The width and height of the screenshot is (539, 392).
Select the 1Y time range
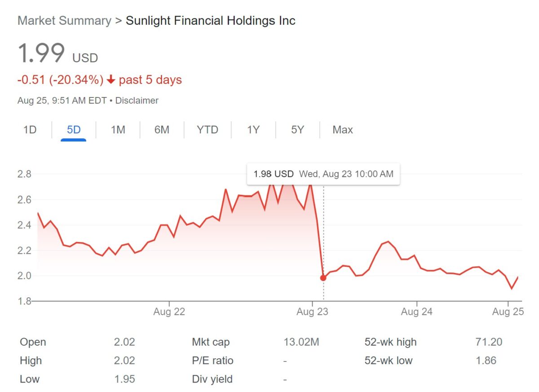(x=252, y=130)
